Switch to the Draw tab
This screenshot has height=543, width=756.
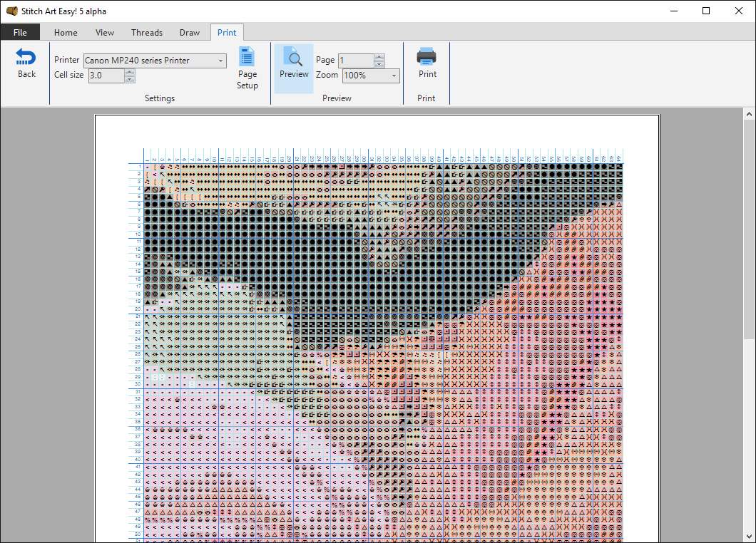(x=190, y=32)
